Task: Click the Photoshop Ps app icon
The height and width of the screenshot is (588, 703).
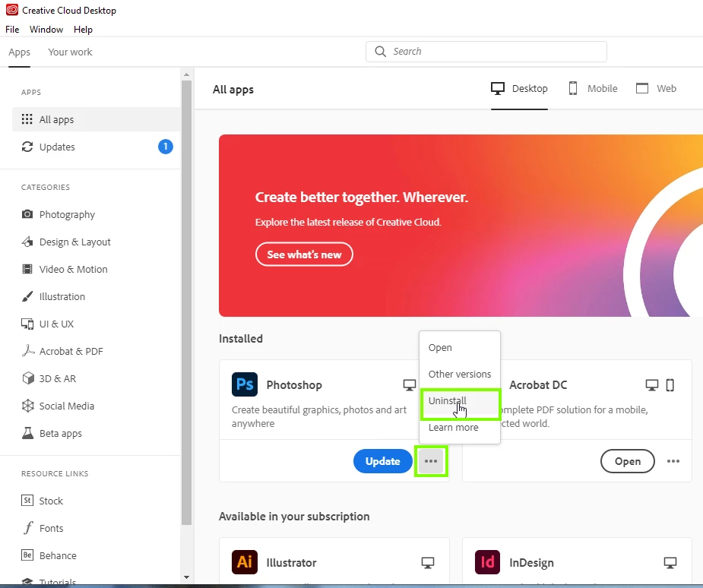Action: [x=245, y=384]
